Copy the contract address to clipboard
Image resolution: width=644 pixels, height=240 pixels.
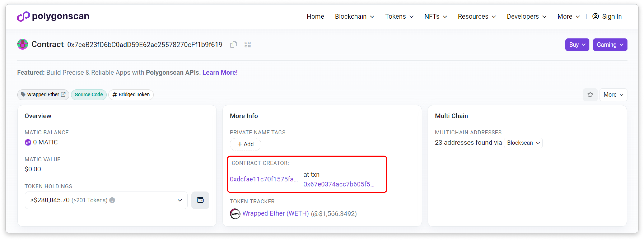pos(233,45)
